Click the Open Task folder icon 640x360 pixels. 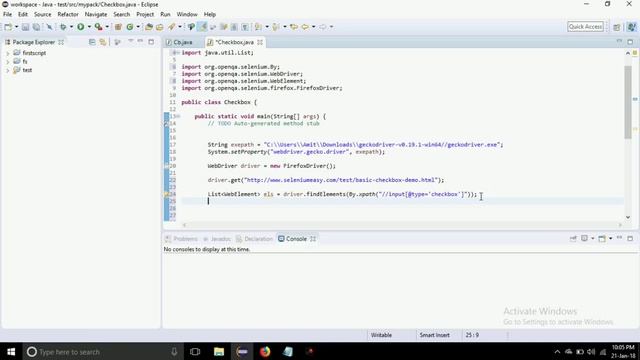[160, 27]
